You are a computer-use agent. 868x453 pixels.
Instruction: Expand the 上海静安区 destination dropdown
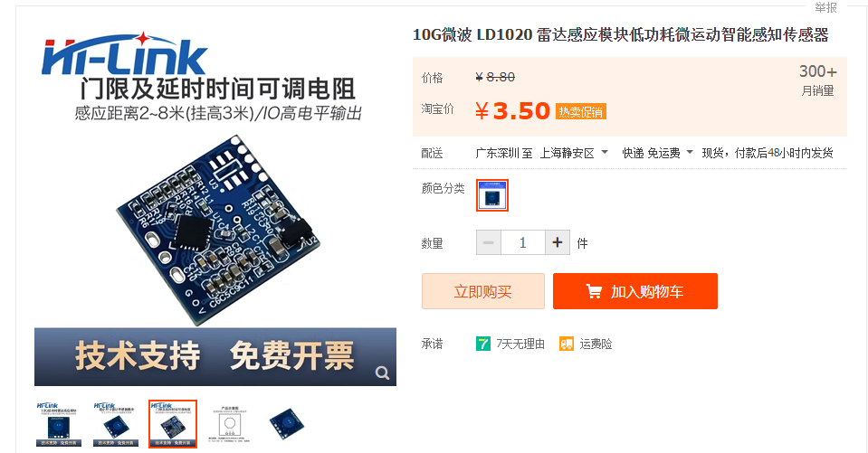tap(574, 153)
